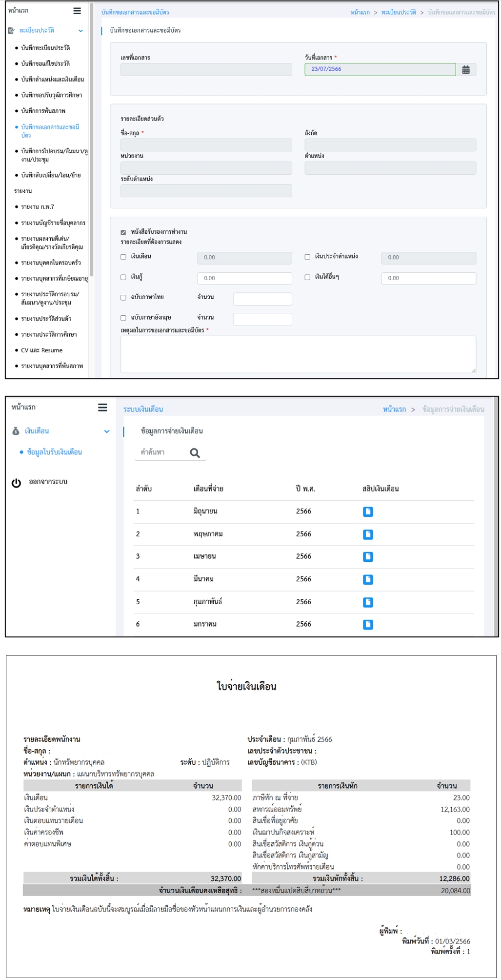This screenshot has width=501, height=980.
Task: Check the เงินเดือน checkbox
Action: (123, 257)
